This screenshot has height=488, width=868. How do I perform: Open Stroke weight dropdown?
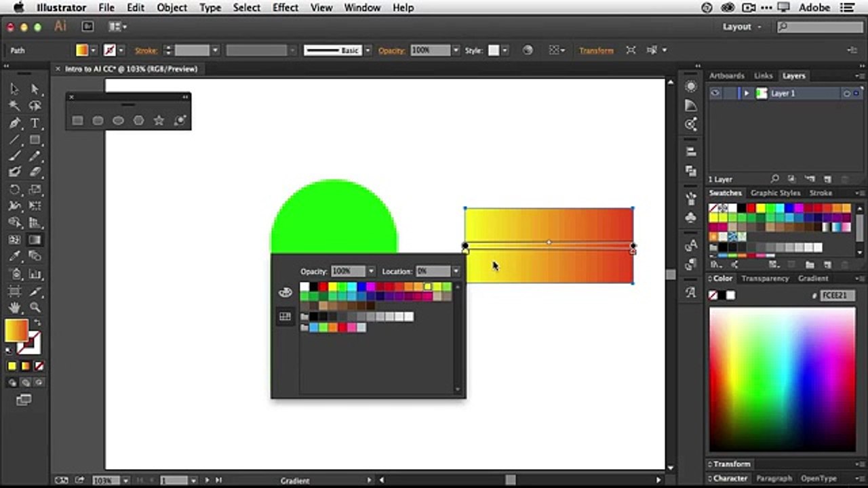point(215,50)
